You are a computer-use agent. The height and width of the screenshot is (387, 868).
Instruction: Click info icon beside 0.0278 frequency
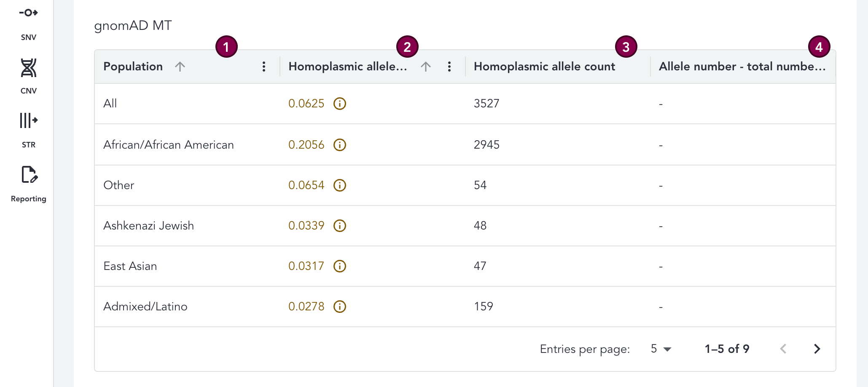point(339,307)
